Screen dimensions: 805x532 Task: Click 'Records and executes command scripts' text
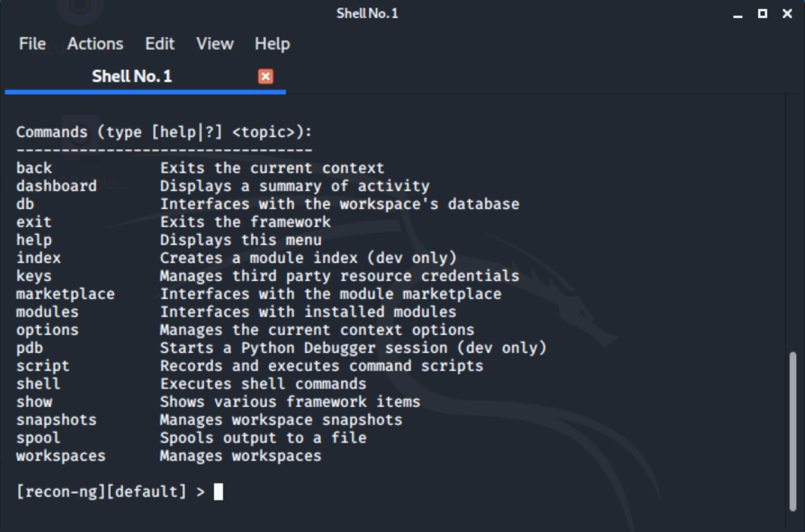tap(322, 366)
